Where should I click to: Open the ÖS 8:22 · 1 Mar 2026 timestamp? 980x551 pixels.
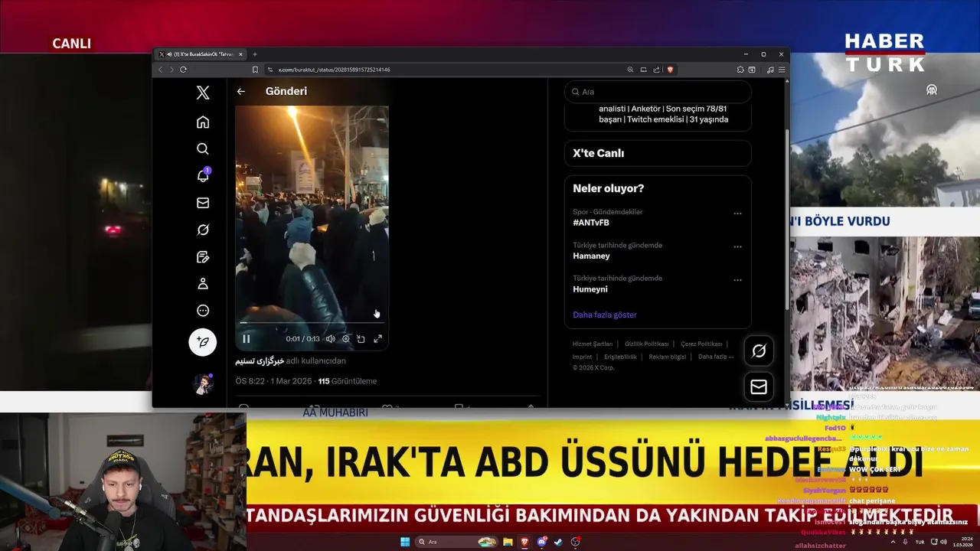coord(273,381)
